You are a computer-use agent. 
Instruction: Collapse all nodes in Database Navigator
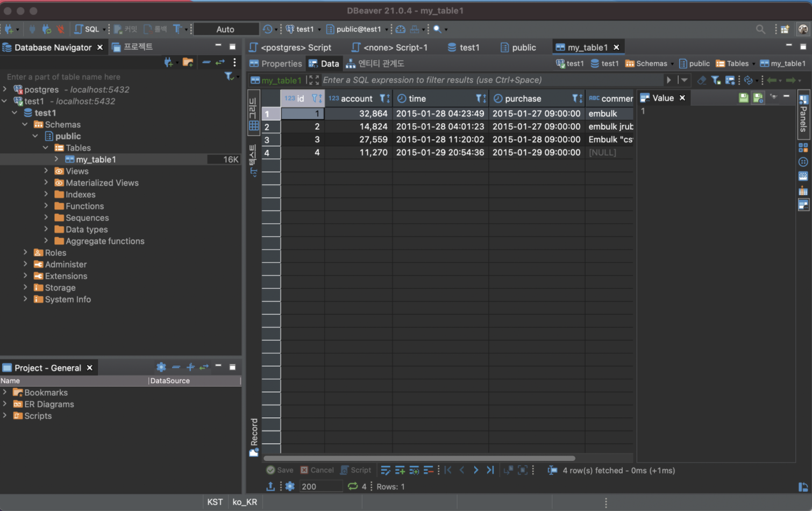pos(206,62)
